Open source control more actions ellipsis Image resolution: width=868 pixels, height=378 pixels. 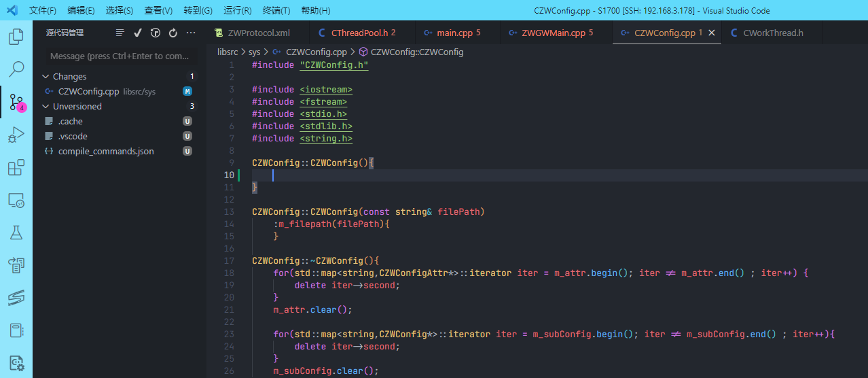[191, 33]
